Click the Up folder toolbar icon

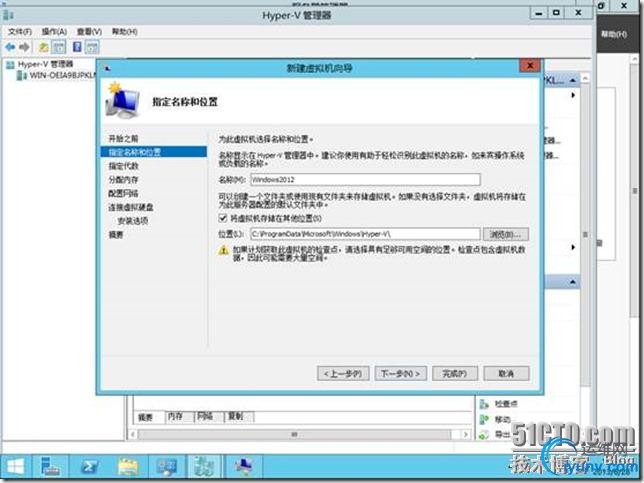44,47
